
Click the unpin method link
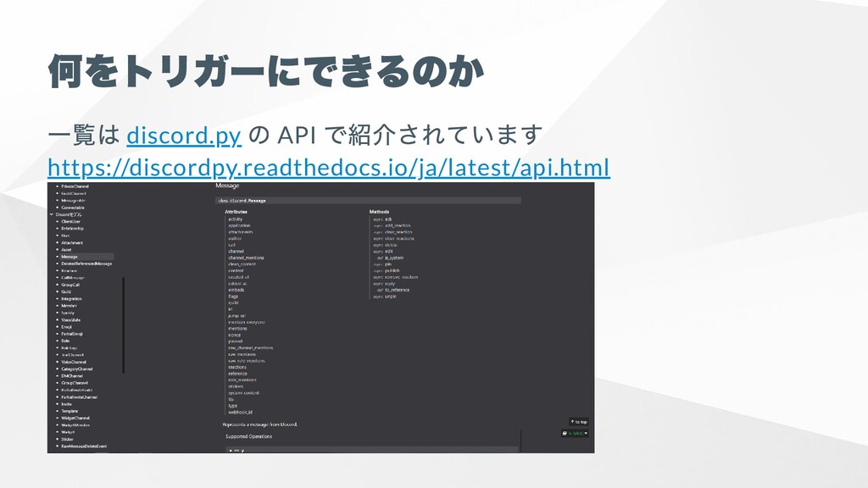pos(390,297)
